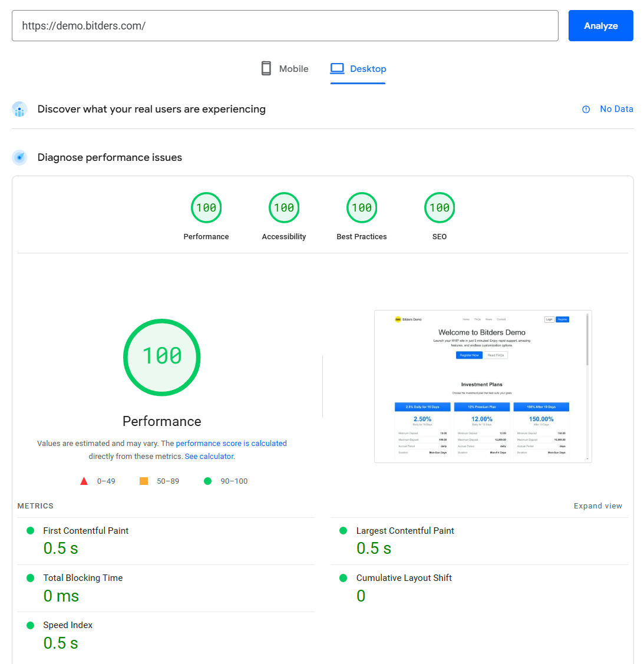The image size is (644, 664).
Task: Click the No Data info icon
Action: (x=586, y=109)
